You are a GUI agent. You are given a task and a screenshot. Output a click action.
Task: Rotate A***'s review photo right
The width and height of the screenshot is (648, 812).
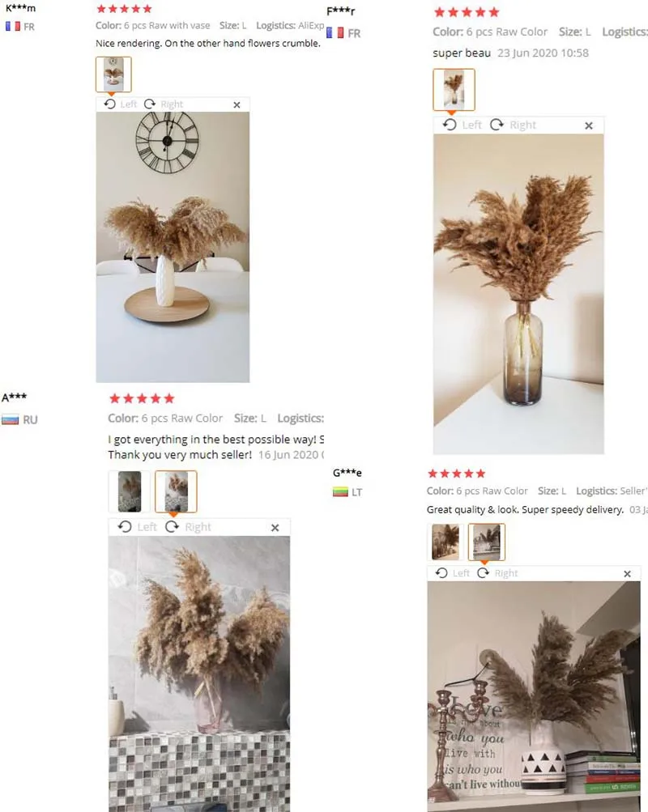[188, 527]
